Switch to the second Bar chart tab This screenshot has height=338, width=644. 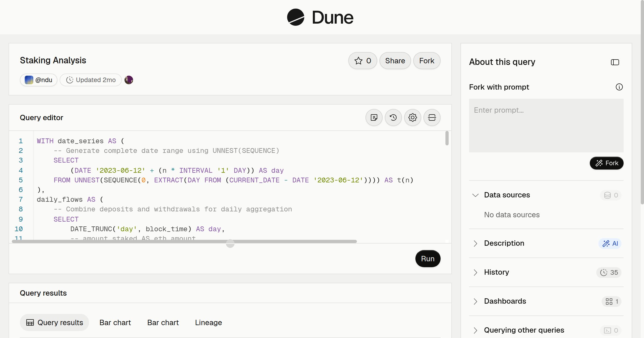pos(163,322)
